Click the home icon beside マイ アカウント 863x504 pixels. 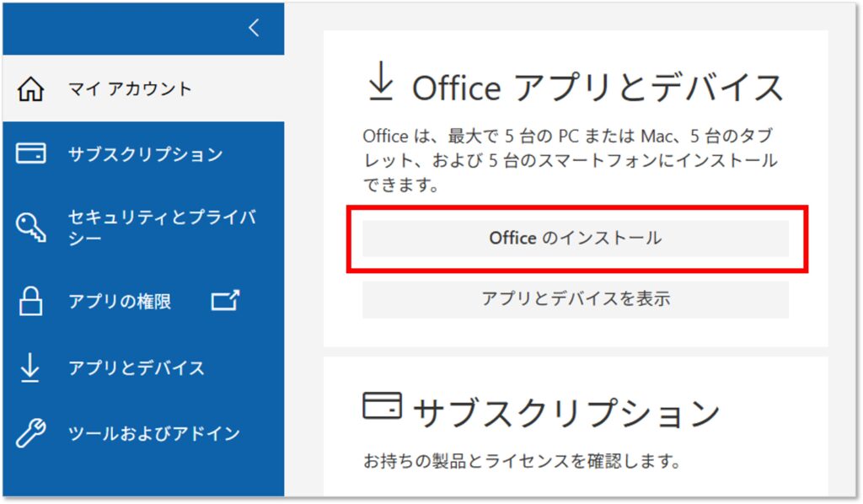(31, 88)
